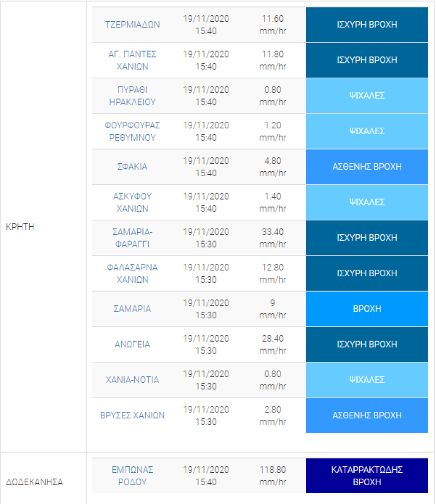Open the ΒΡΥΣΕΣ ΧΑΝΙΩΝ station link
This screenshot has width=436, height=504.
pos(132,415)
